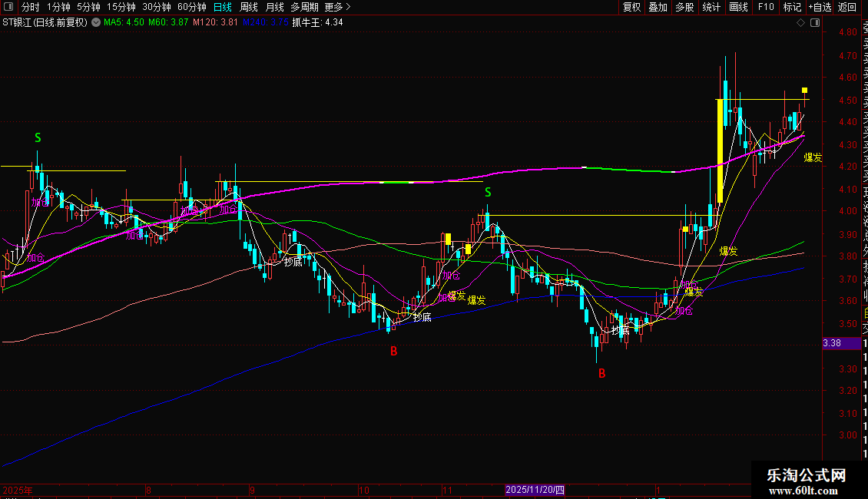
Task: Add stock with +自选 button
Action: [x=820, y=7]
